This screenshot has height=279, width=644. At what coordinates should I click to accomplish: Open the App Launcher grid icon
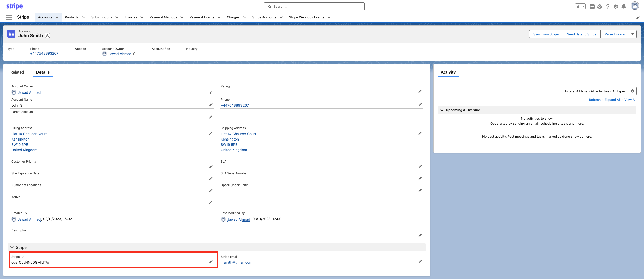(x=9, y=17)
